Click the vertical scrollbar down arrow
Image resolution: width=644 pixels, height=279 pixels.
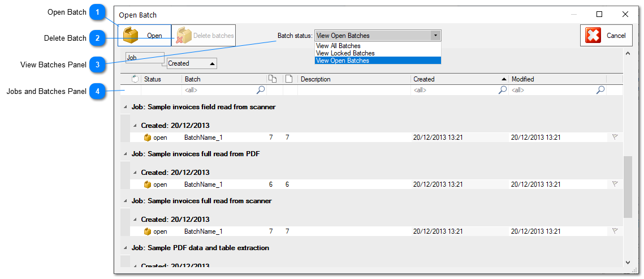pyautogui.click(x=627, y=262)
